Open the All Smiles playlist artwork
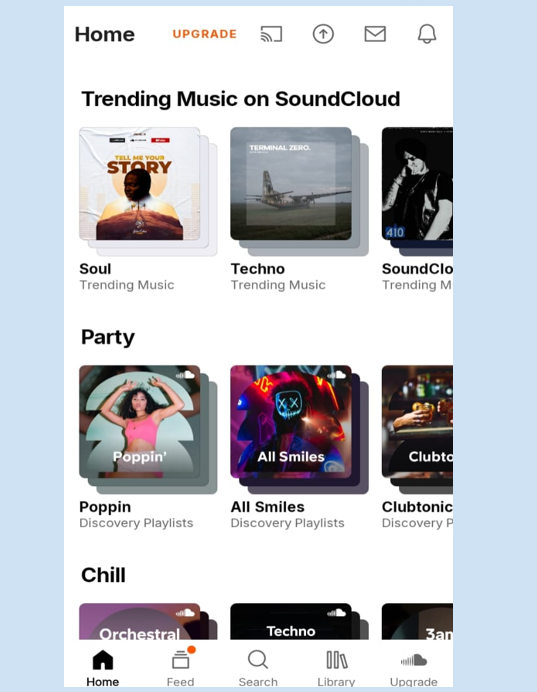537x692 pixels. click(291, 421)
